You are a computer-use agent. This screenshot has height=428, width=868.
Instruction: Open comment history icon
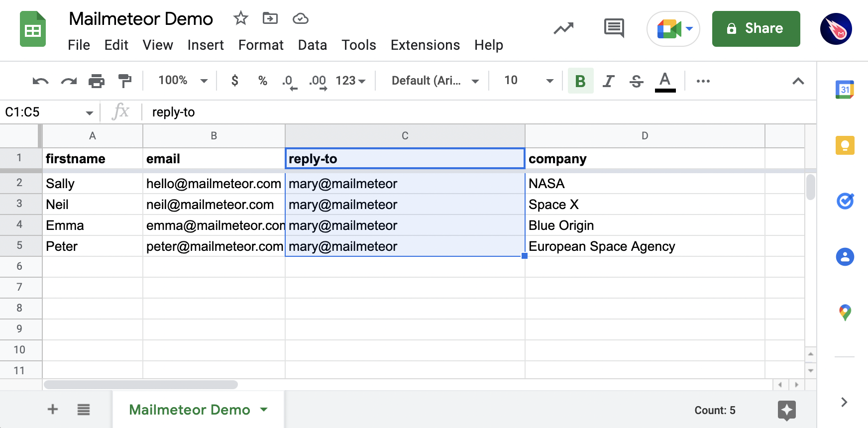(614, 28)
